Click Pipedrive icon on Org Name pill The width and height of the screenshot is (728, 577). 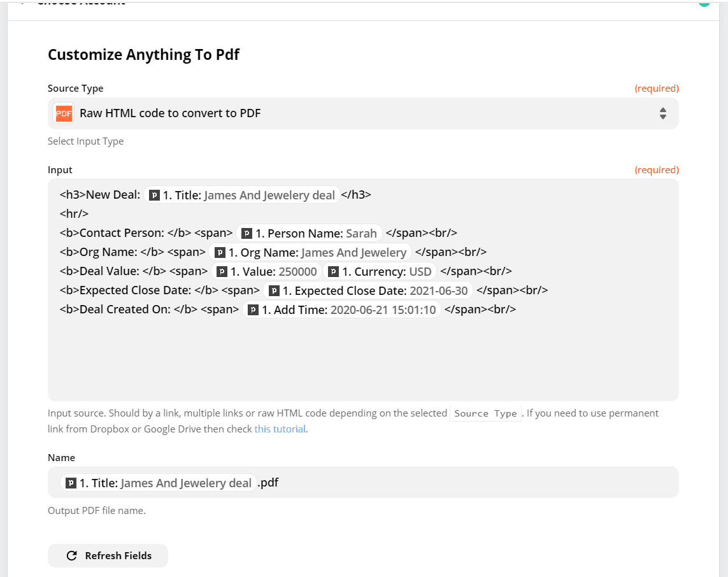pyautogui.click(x=220, y=253)
